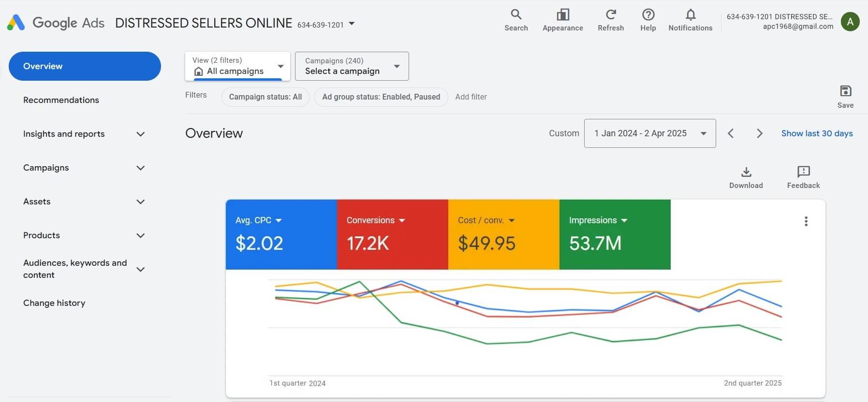
Task: Click the Google Ads logo
Action: (x=56, y=23)
